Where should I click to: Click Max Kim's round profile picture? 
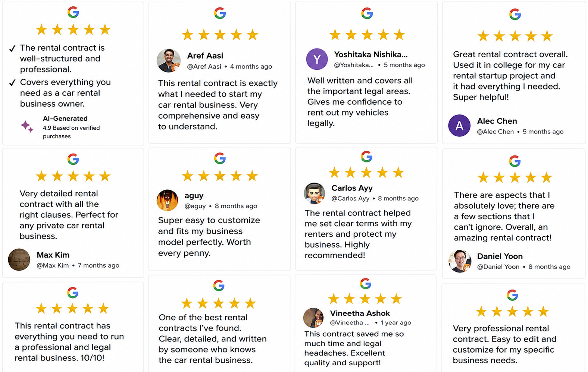(x=19, y=259)
